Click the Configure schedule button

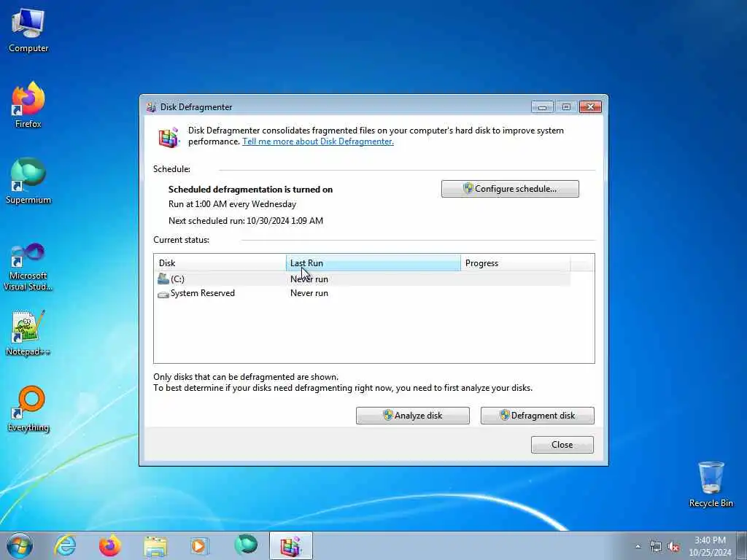510,189
